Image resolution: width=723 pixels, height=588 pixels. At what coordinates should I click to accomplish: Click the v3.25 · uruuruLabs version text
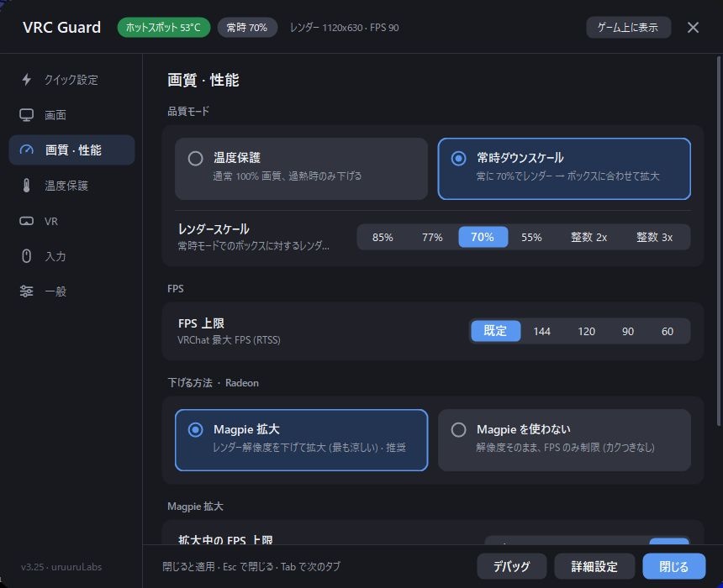click(x=61, y=567)
